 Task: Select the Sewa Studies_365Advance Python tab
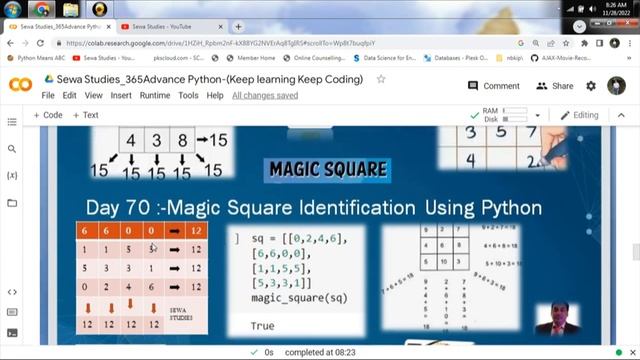60,27
